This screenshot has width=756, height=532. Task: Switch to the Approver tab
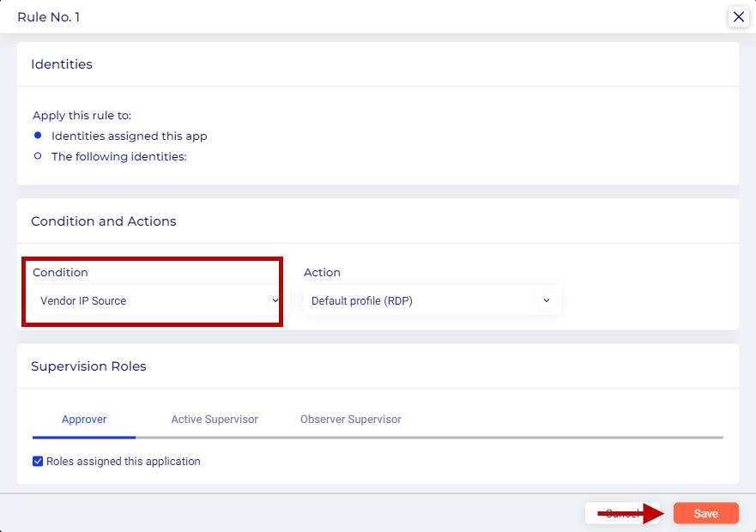[x=84, y=420]
